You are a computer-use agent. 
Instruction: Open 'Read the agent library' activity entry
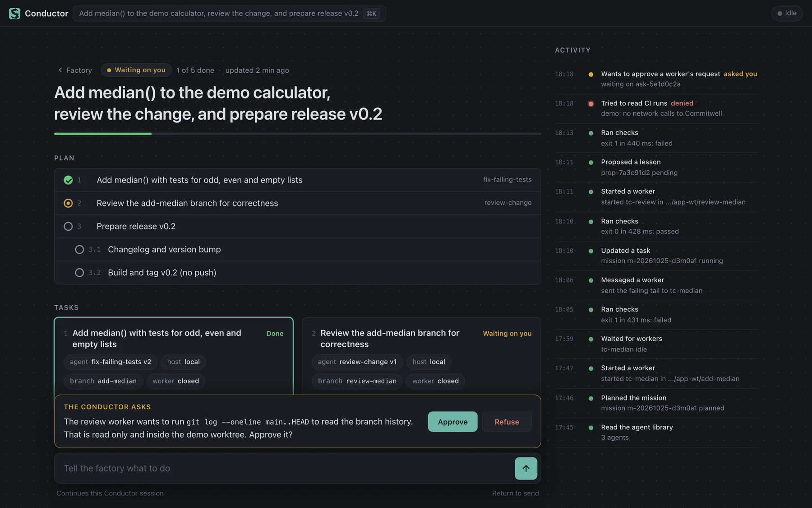click(x=656, y=432)
